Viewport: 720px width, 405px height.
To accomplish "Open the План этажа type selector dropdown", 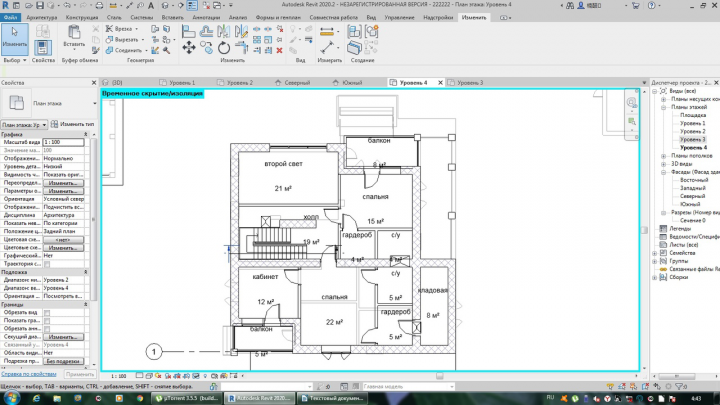I will pos(95,103).
